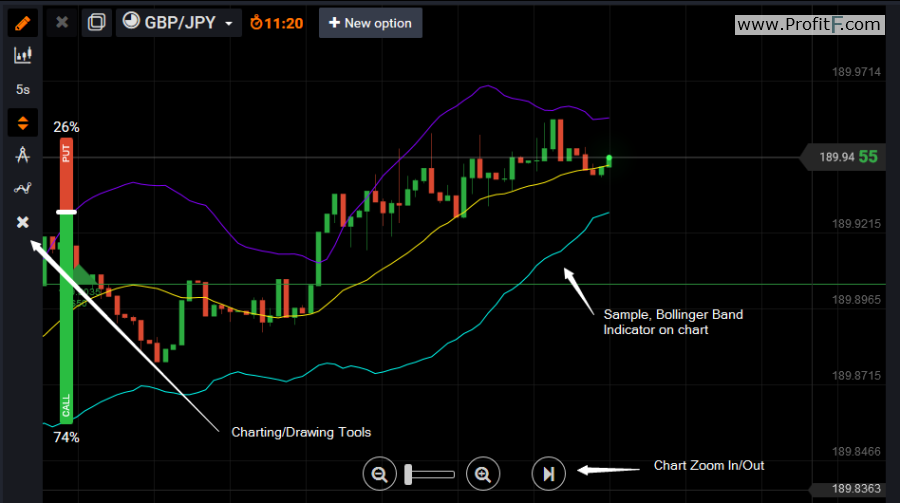The height and width of the screenshot is (503, 900).
Task: Click the white X icon in sidebar
Action: pyautogui.click(x=22, y=222)
